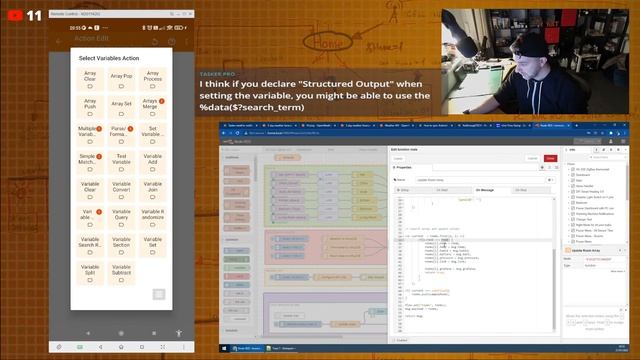Refresh the browser page
Screen dimensions: 640x360
(x=237, y=133)
